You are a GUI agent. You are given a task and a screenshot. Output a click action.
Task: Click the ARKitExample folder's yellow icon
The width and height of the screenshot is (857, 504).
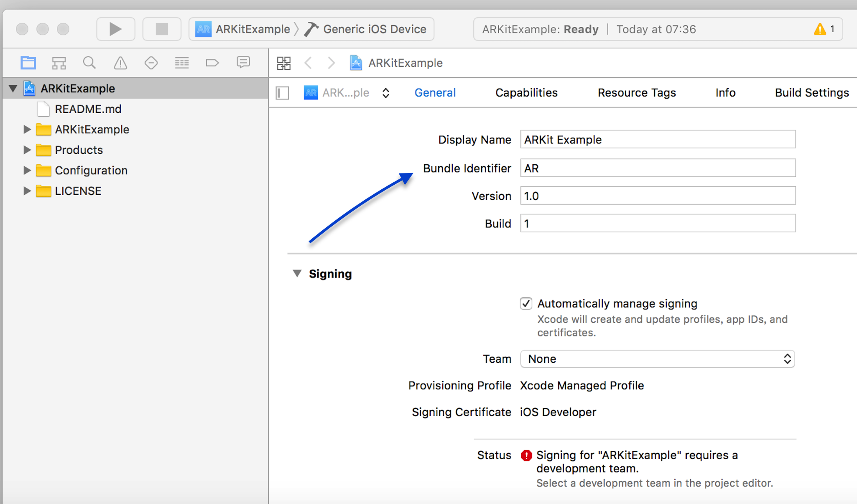[43, 130]
